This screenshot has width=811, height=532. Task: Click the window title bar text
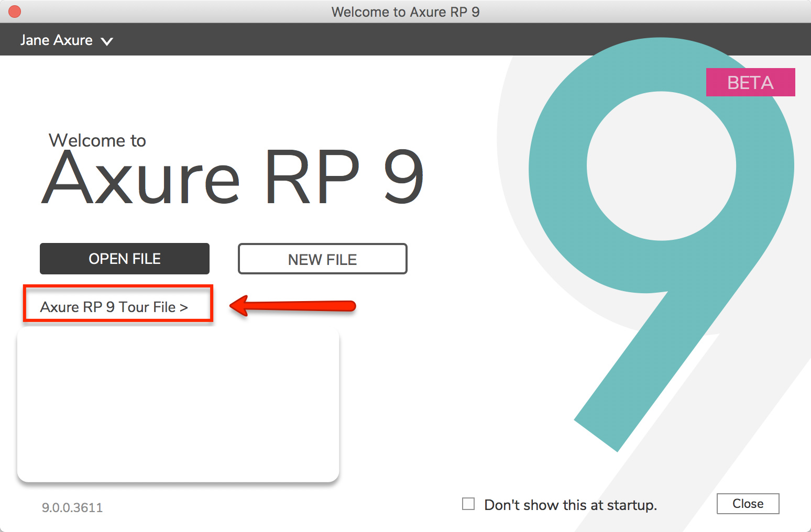click(405, 12)
